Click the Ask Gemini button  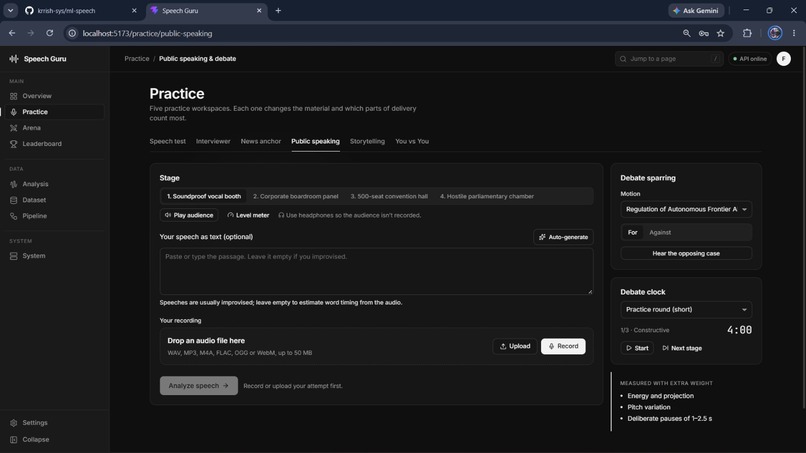pos(696,10)
